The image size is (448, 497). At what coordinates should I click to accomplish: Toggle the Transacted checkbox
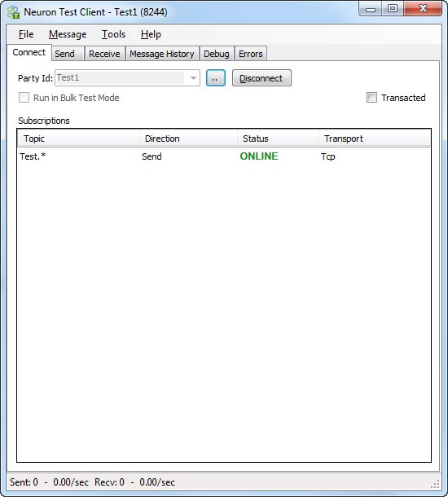click(371, 98)
